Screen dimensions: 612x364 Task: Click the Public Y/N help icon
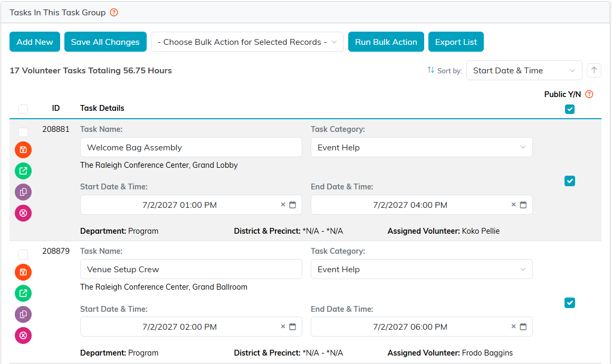pos(589,94)
